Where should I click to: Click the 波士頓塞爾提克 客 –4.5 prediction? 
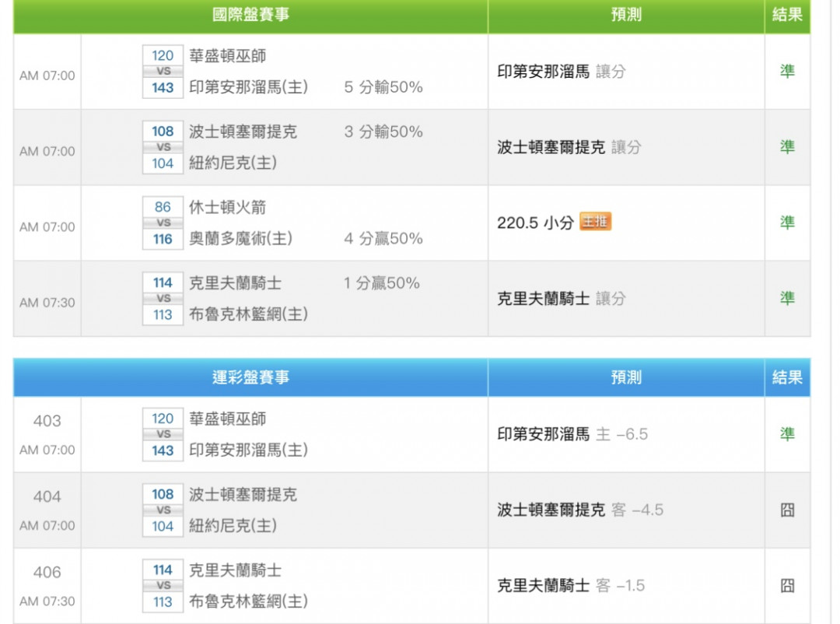click(x=580, y=510)
